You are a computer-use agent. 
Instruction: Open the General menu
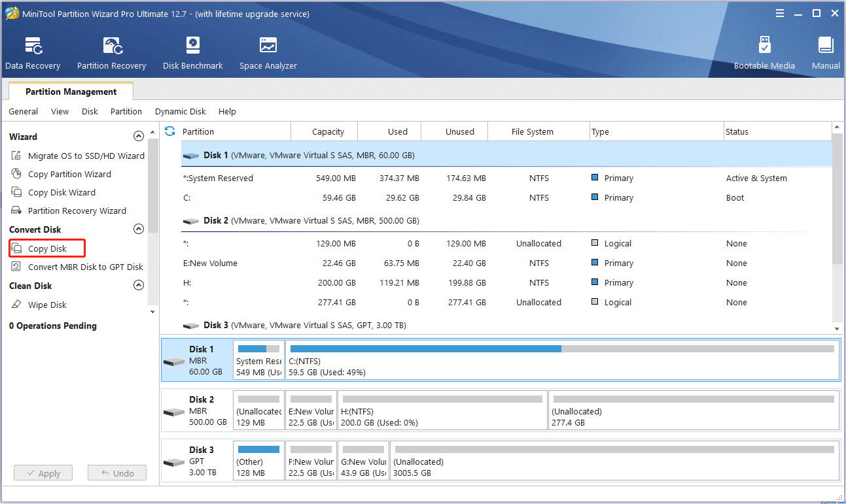click(24, 112)
